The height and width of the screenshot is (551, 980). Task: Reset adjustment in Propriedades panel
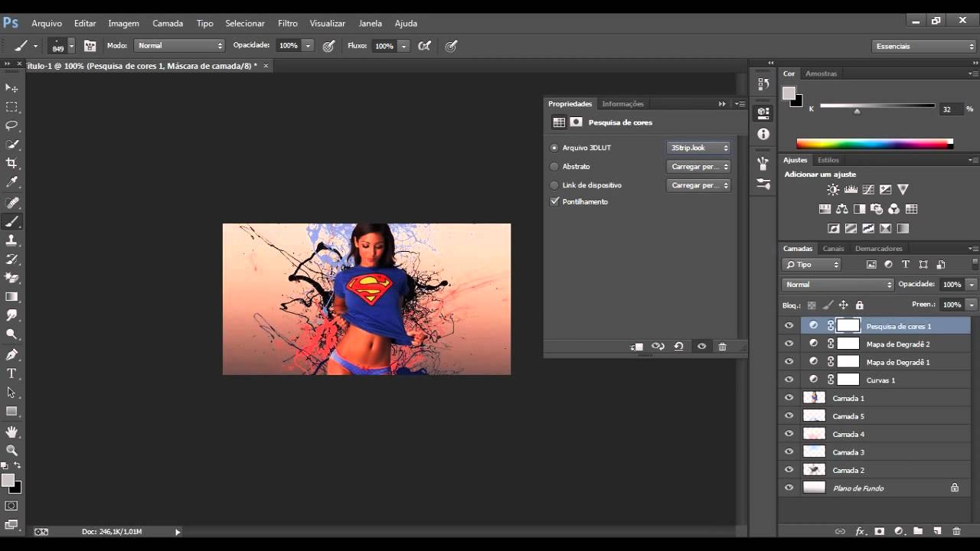click(678, 347)
